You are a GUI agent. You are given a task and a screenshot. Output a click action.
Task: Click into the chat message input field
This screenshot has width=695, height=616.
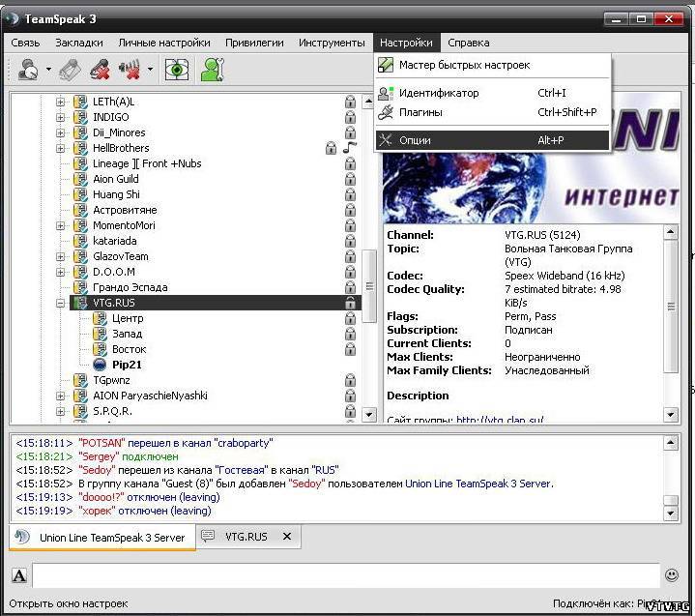coord(346,575)
